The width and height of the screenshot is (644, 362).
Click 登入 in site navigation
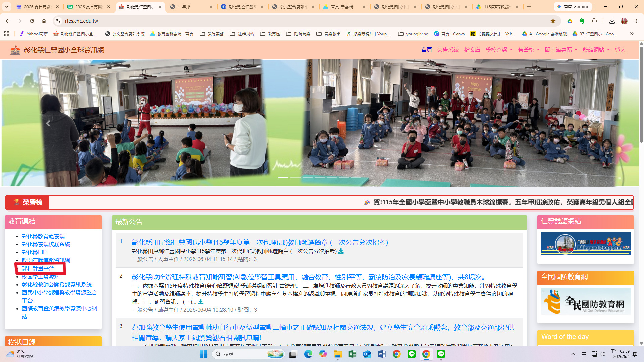(x=620, y=50)
